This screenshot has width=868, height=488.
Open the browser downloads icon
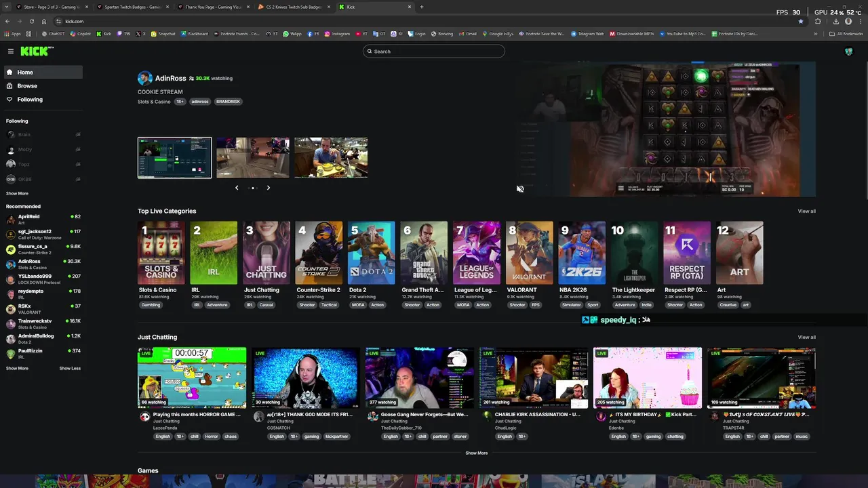(835, 21)
